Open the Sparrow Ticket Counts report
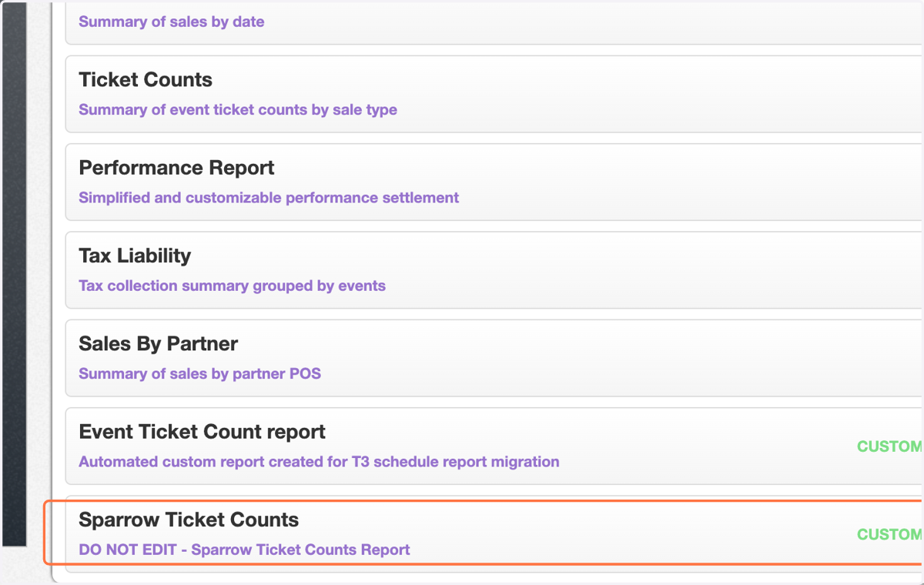The height and width of the screenshot is (585, 924). (x=494, y=534)
